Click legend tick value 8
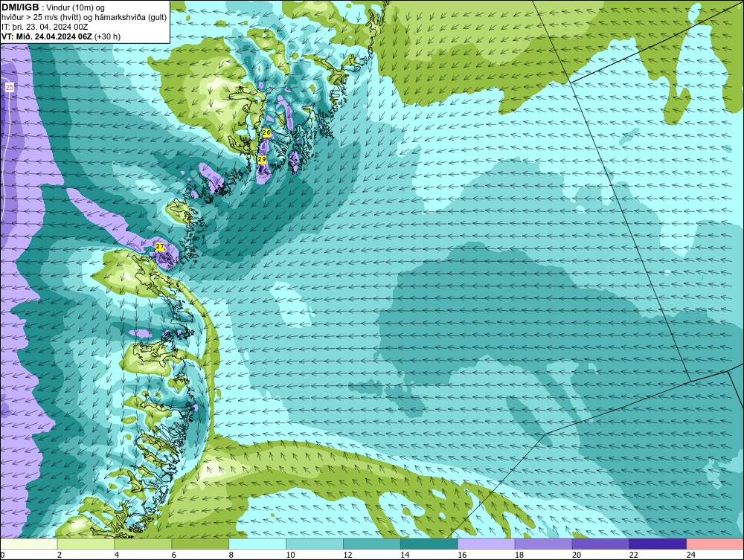Screen dimensions: 744x560 (231, 555)
